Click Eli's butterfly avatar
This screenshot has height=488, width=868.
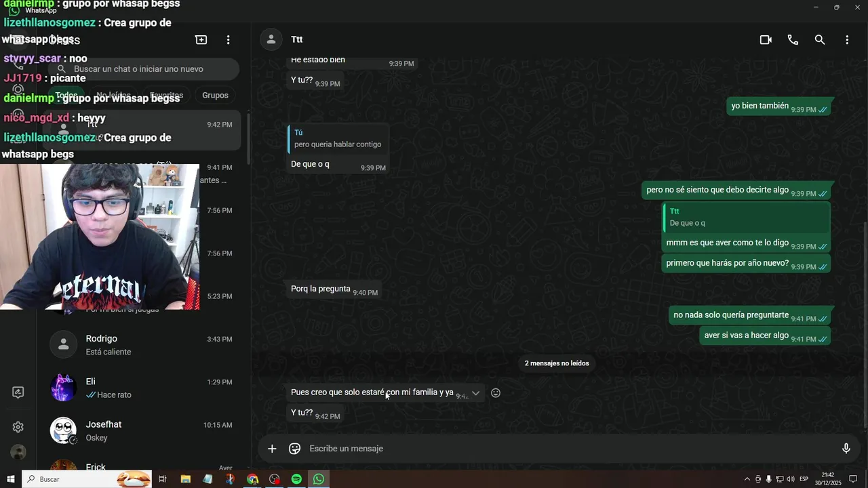coord(64,388)
